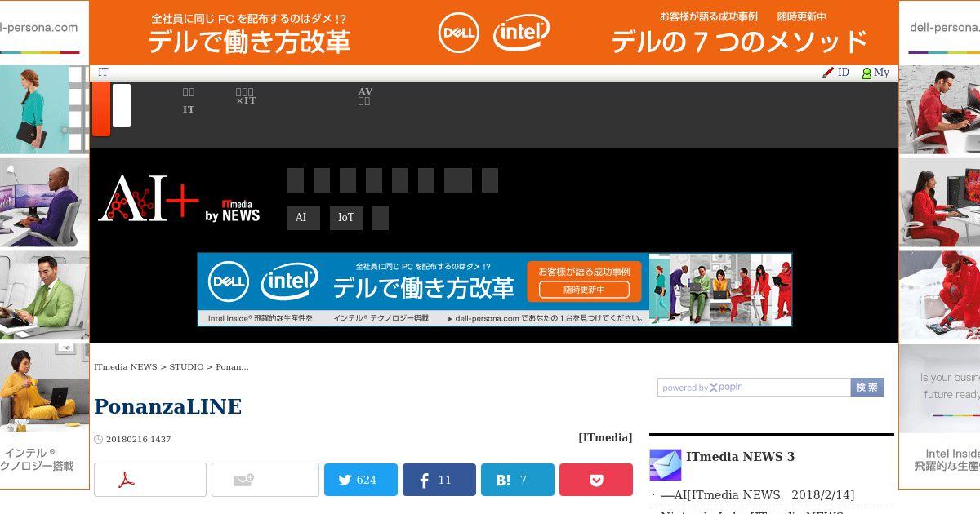Click the ×IT navigation menu item

(246, 96)
